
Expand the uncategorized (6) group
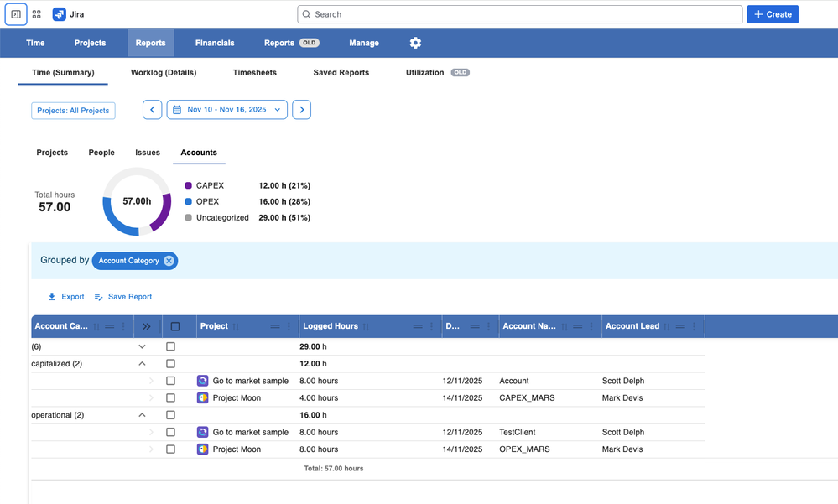142,346
